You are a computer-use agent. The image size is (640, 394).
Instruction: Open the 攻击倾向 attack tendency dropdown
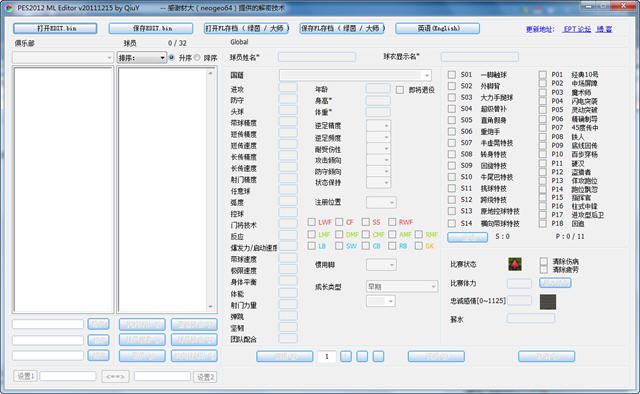pos(378,160)
